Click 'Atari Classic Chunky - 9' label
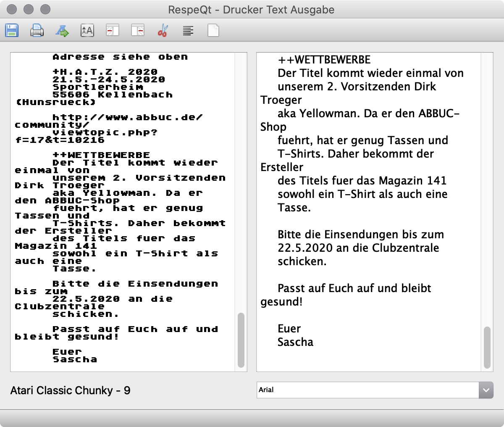 click(71, 390)
